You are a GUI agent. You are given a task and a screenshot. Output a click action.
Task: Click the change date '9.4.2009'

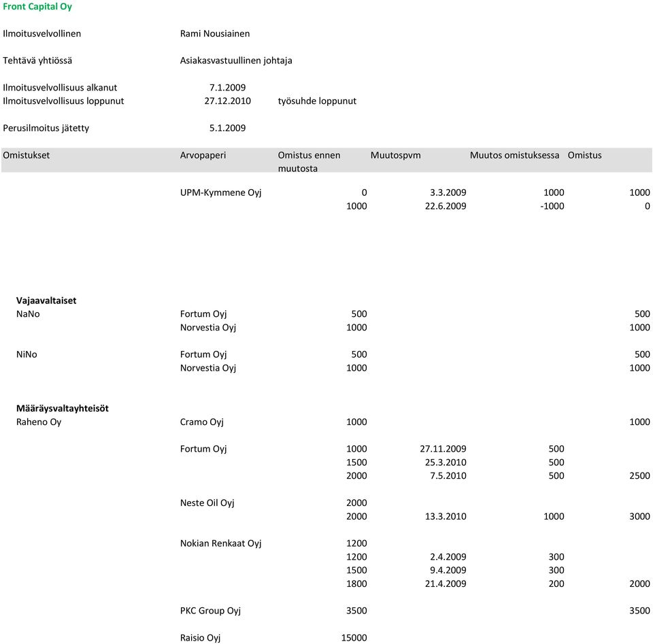[448, 571]
